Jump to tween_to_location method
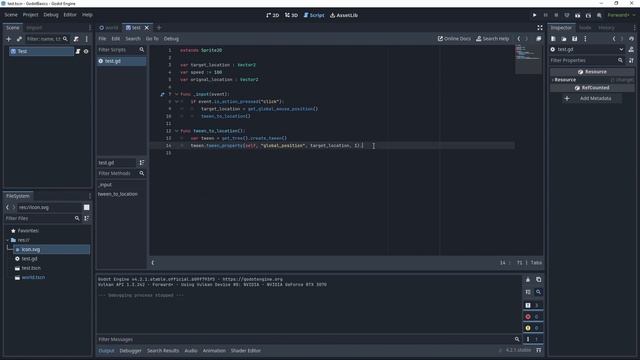This screenshot has width=640, height=360. click(118, 194)
